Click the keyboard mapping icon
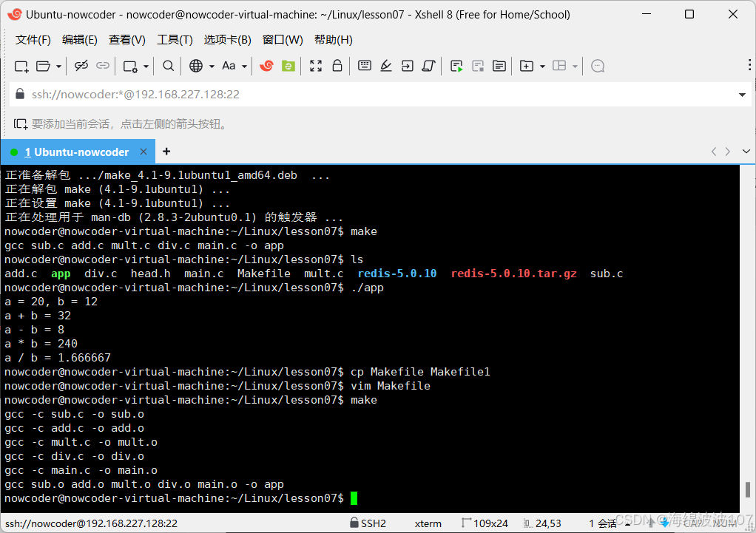756x533 pixels. (x=365, y=66)
